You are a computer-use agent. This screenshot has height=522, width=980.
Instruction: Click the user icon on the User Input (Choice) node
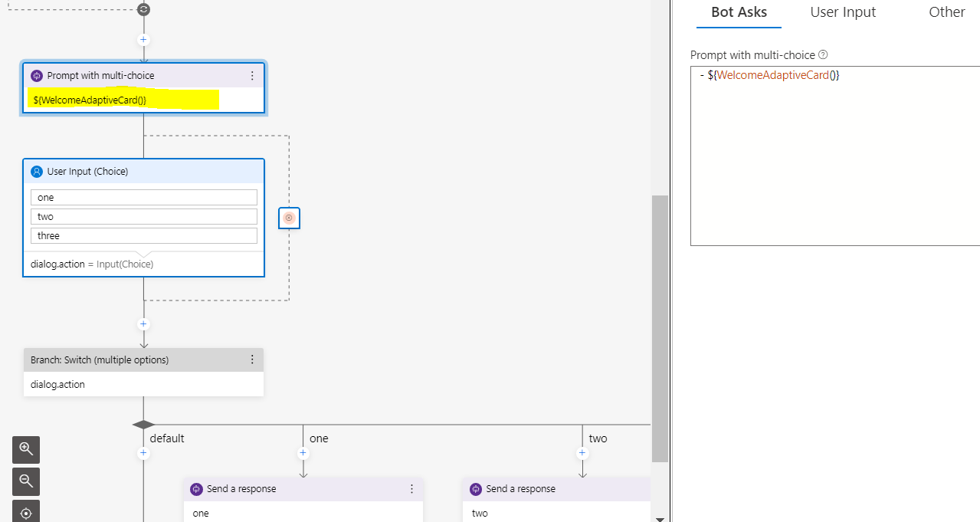click(37, 172)
